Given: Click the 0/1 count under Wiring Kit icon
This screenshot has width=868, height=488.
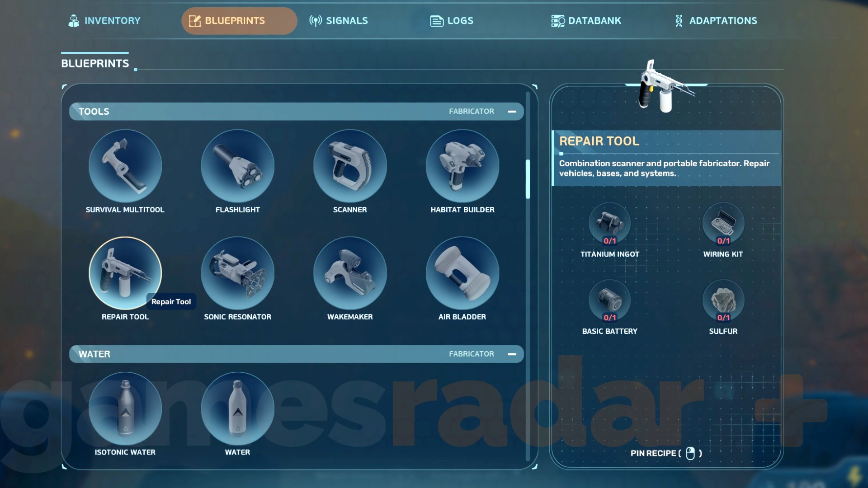Looking at the screenshot, I should click(723, 241).
